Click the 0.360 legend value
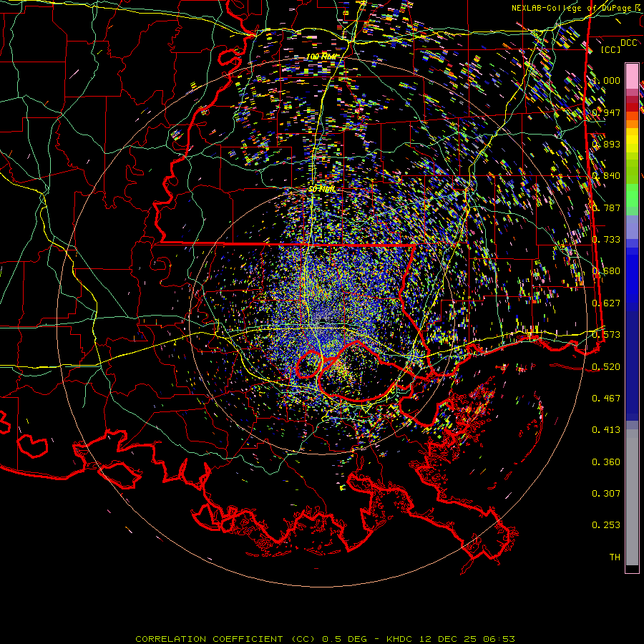 606,462
